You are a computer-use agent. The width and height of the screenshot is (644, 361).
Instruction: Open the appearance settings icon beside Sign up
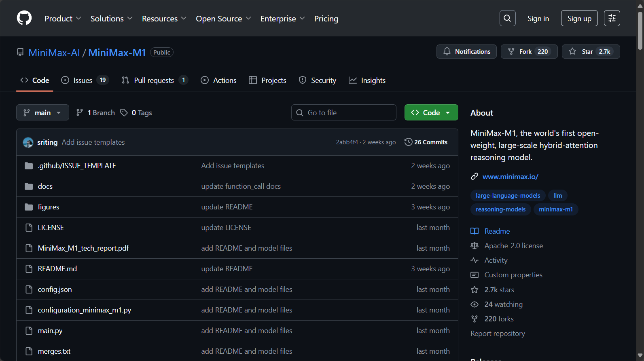(x=612, y=18)
